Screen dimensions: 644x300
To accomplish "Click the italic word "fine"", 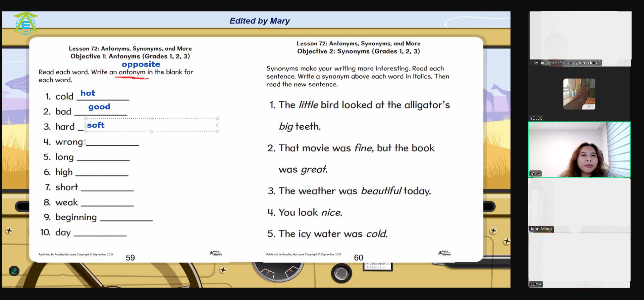I will coord(363,148).
